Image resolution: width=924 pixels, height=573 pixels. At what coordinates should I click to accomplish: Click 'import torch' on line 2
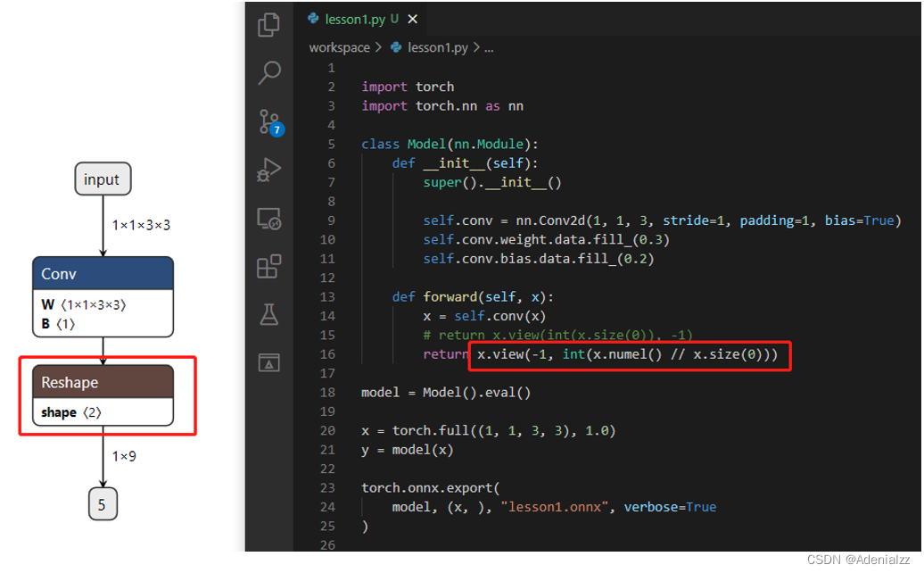[x=408, y=87]
